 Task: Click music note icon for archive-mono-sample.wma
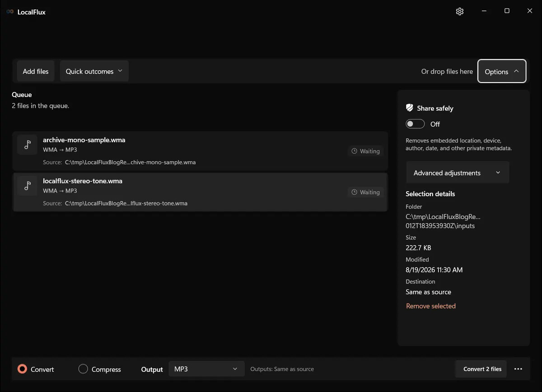click(x=28, y=144)
